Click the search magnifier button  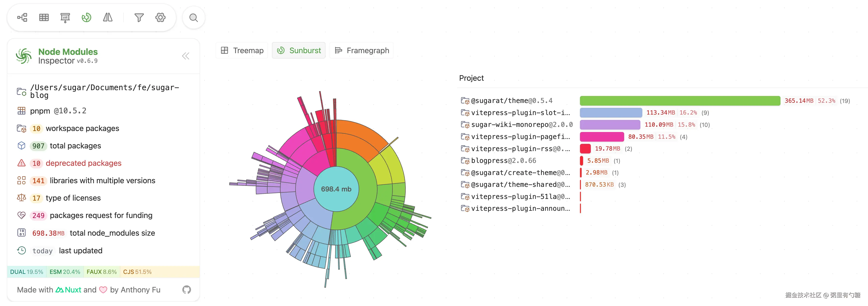point(193,18)
